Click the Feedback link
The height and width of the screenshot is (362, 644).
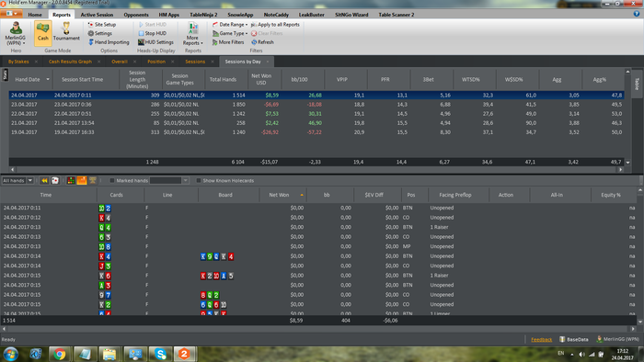click(x=541, y=339)
